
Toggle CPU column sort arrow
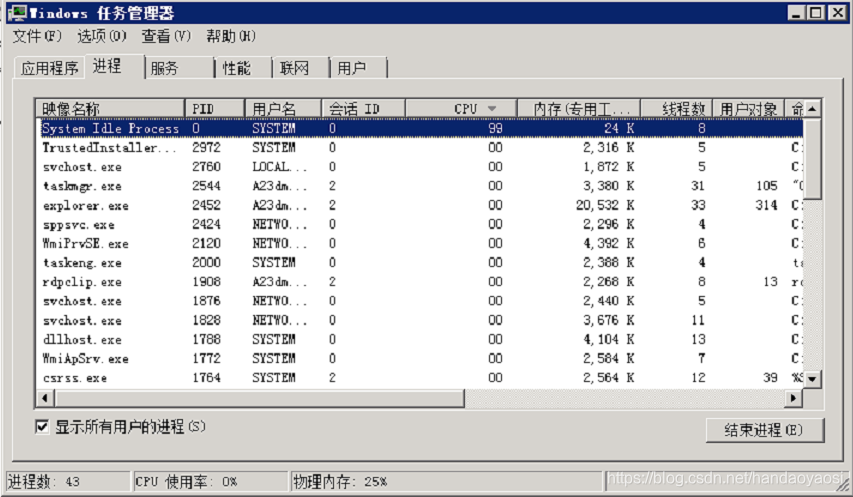coord(492,109)
